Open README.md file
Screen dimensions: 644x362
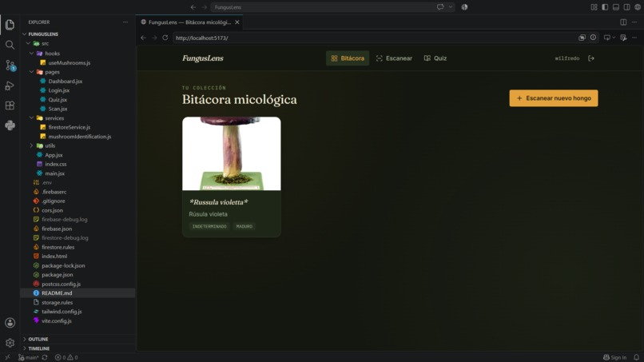57,293
